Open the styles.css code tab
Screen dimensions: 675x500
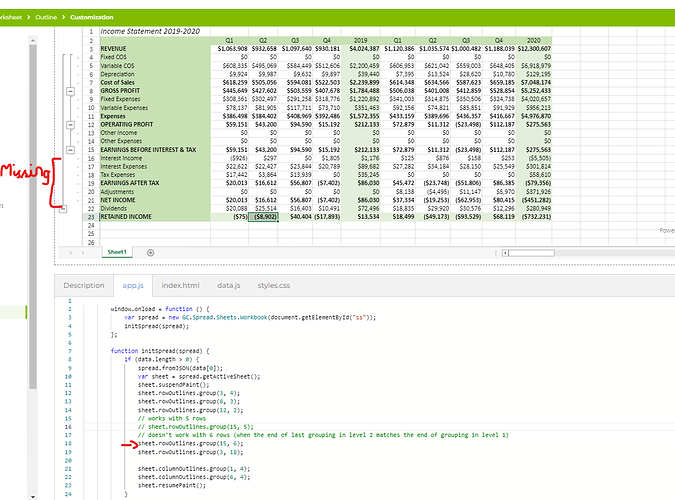[275, 285]
